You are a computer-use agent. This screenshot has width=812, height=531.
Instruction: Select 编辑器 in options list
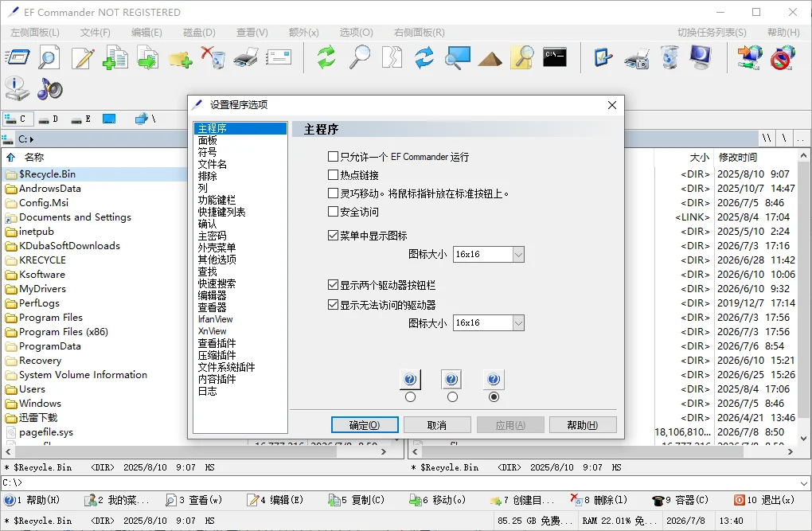[213, 295]
